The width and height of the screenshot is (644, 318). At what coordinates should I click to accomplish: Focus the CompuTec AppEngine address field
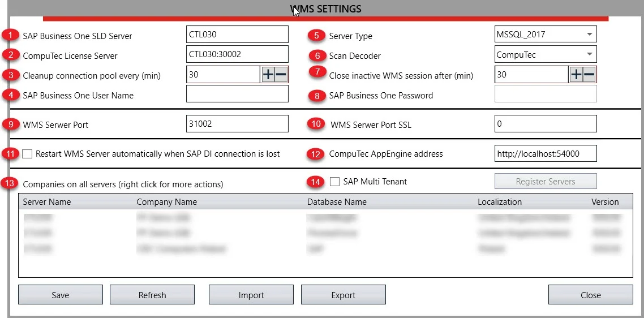point(546,154)
